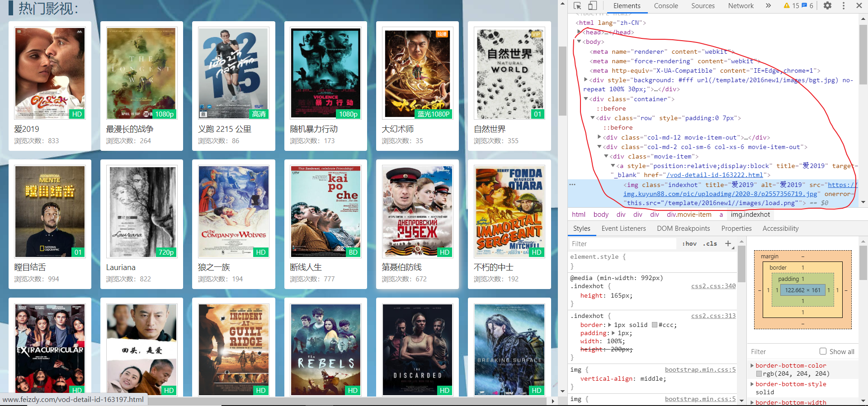Viewport: 868px width, 406px height.
Task: Switch to the Elements tab
Action: click(x=627, y=6)
